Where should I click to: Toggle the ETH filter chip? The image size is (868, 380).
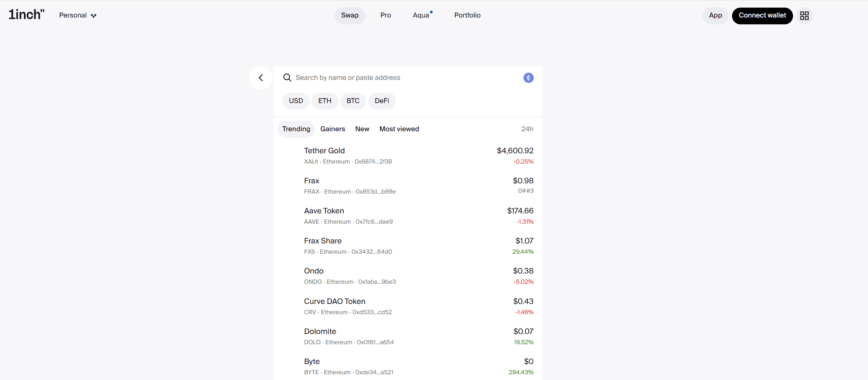(324, 101)
